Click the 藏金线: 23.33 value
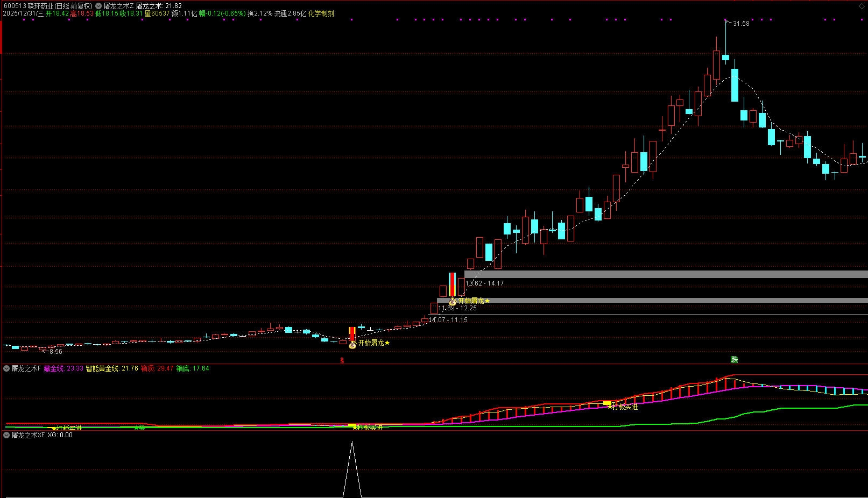Screen dimensions: 868x498 tap(63, 368)
